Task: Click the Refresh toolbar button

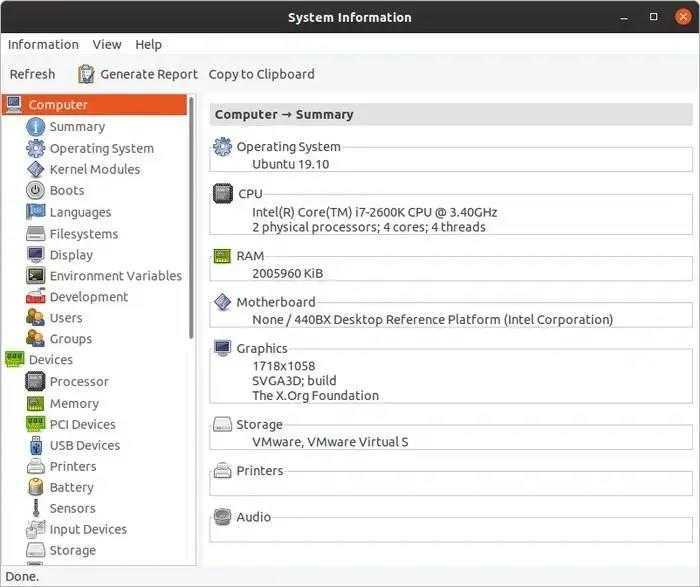Action: pyautogui.click(x=32, y=74)
